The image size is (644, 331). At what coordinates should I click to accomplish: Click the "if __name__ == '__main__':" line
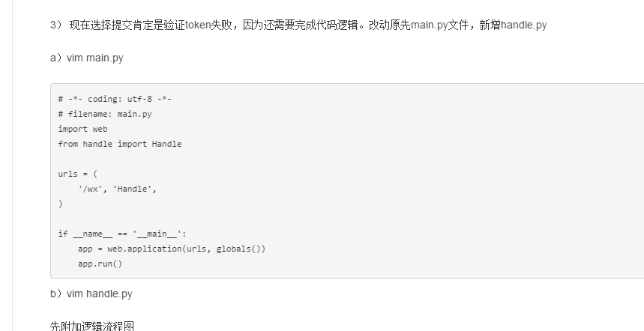[x=117, y=234]
